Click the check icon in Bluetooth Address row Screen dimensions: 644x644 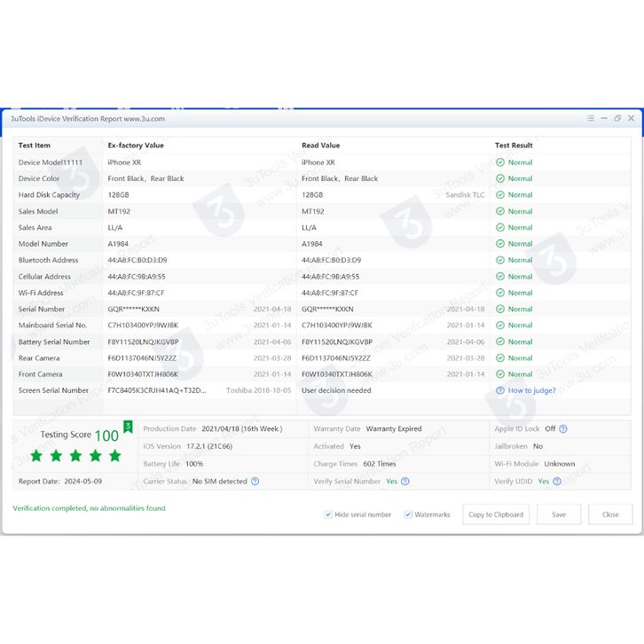pyautogui.click(x=500, y=260)
